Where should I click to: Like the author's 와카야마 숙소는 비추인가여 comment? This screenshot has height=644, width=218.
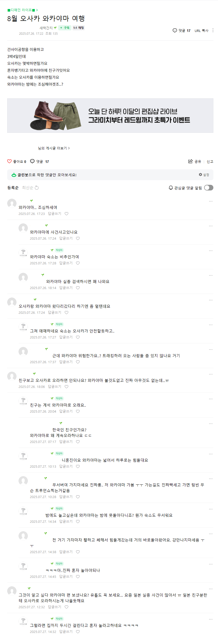coord(78,263)
